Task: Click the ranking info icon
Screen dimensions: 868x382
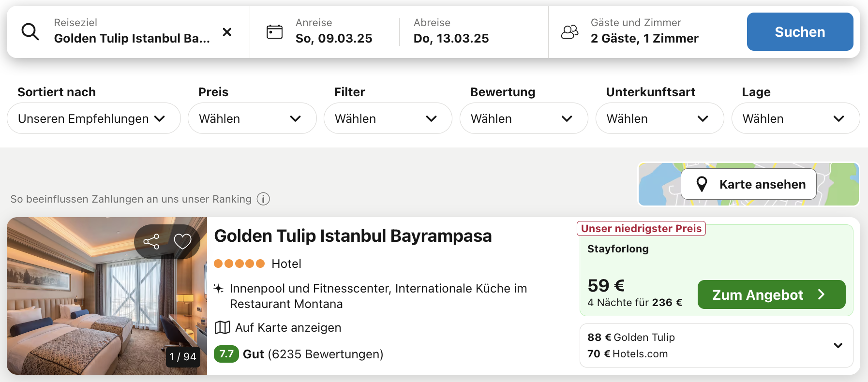Action: coord(263,199)
